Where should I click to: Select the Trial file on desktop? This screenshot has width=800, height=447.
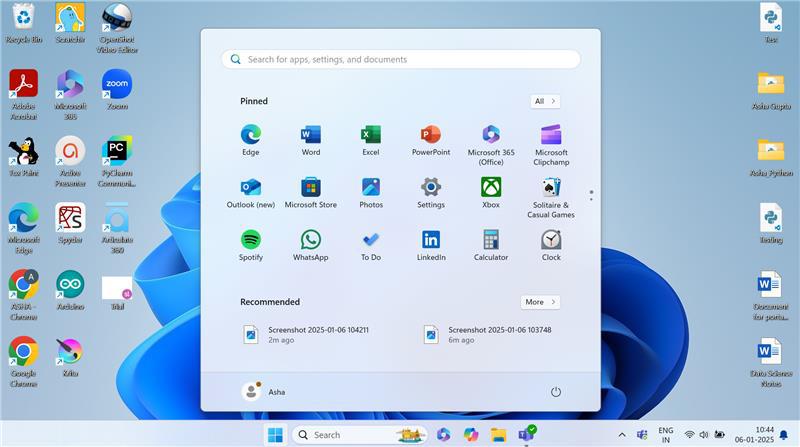(117, 293)
